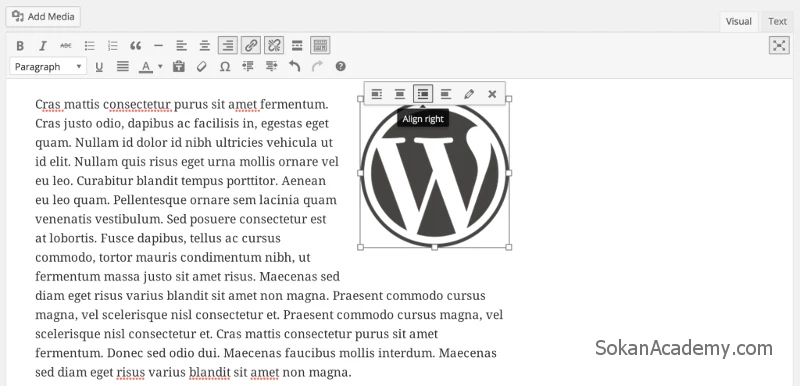Click Paste as text icon
The image size is (800, 386).
(178, 67)
